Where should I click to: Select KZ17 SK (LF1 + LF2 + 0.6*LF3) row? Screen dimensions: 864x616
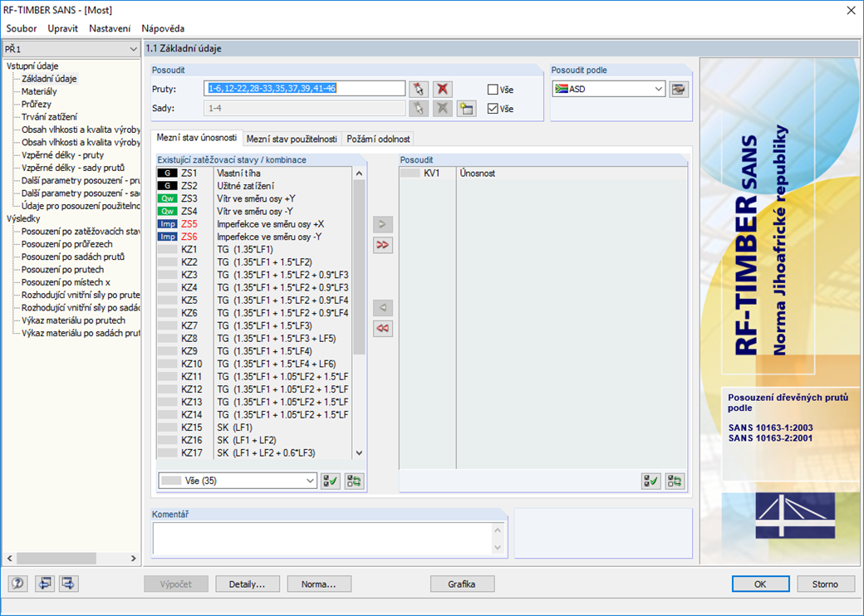pyautogui.click(x=254, y=453)
